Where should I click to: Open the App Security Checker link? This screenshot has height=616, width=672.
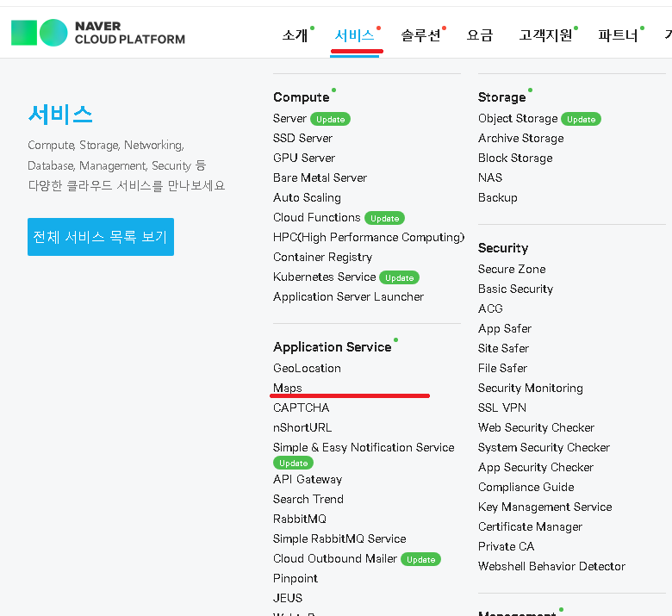536,467
